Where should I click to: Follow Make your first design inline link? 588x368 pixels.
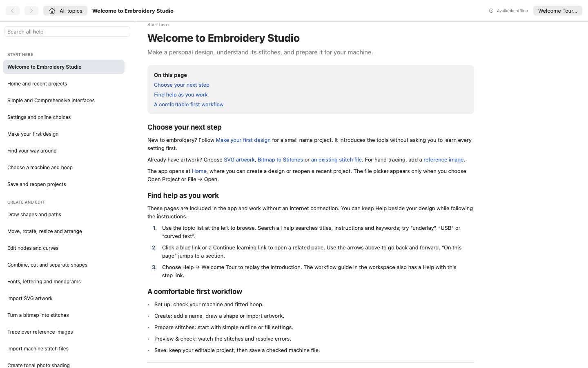click(x=243, y=140)
